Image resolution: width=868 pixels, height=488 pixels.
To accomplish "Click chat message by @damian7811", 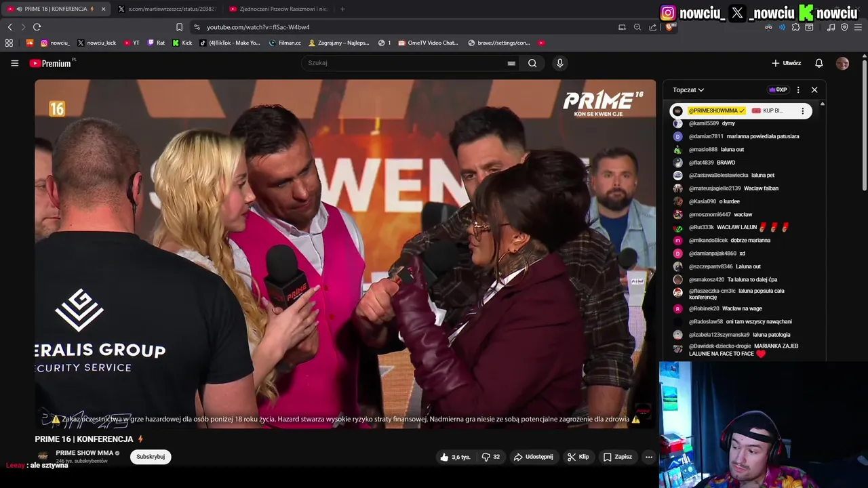I will pos(743,136).
